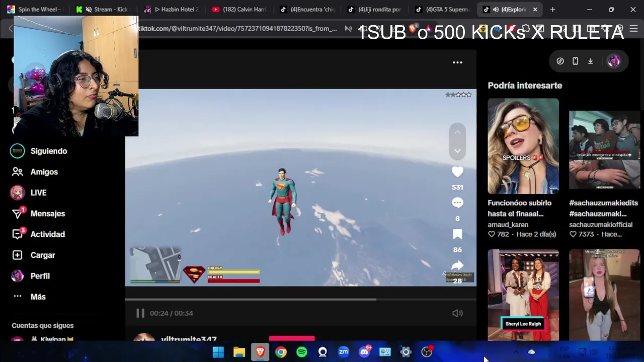Open the browser hamburger menu

click(x=633, y=29)
